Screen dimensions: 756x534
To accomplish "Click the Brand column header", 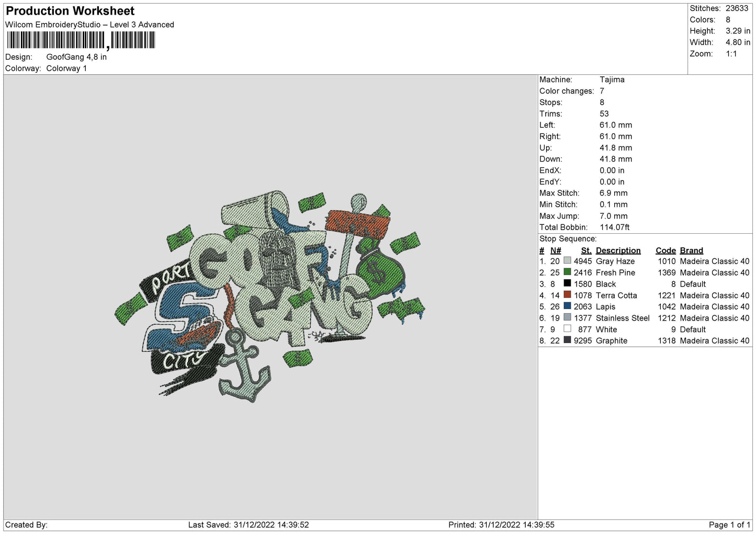I will (x=691, y=251).
